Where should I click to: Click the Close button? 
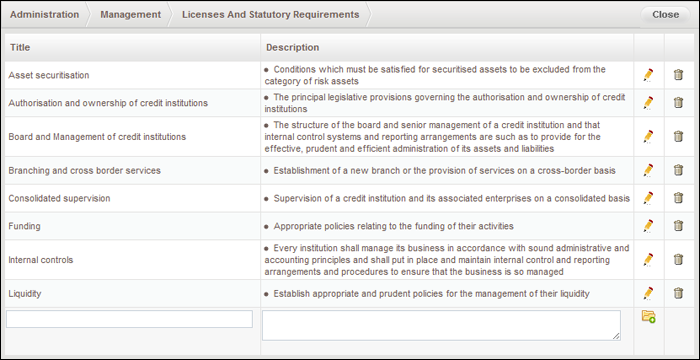[666, 15]
